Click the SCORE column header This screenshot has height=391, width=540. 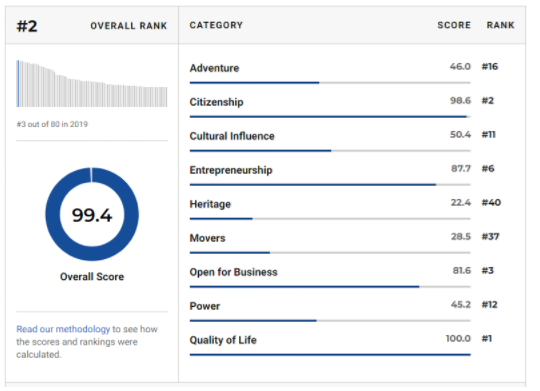[x=454, y=25]
